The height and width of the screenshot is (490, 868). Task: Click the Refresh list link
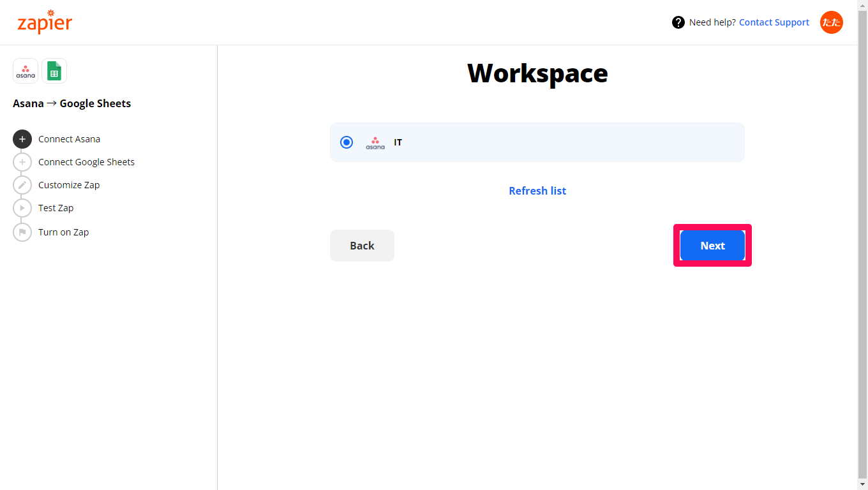pos(537,191)
